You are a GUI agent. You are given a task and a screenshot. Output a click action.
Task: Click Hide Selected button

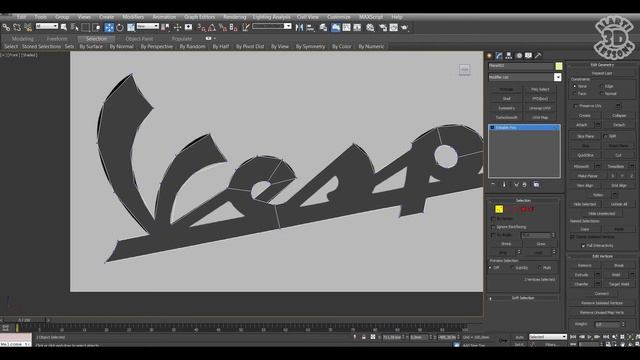[585, 204]
